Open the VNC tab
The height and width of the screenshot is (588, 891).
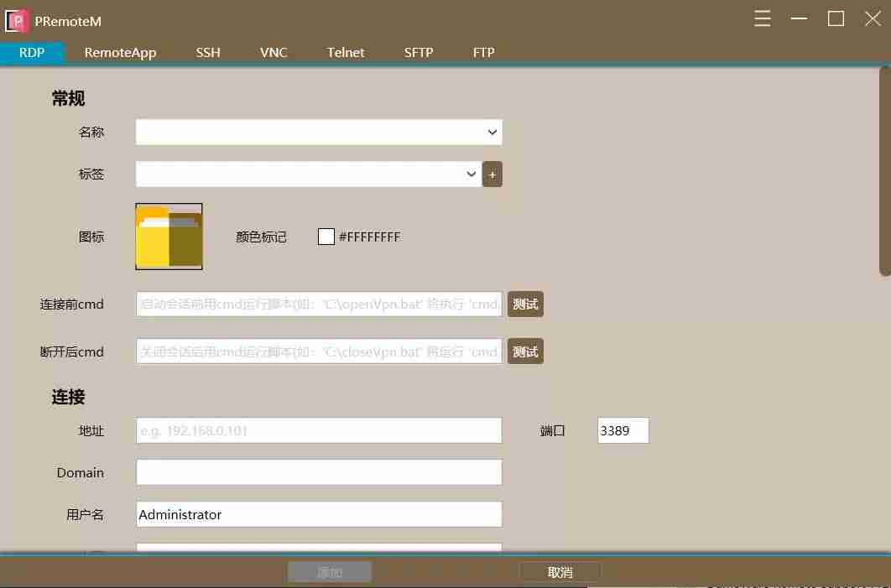(x=274, y=52)
